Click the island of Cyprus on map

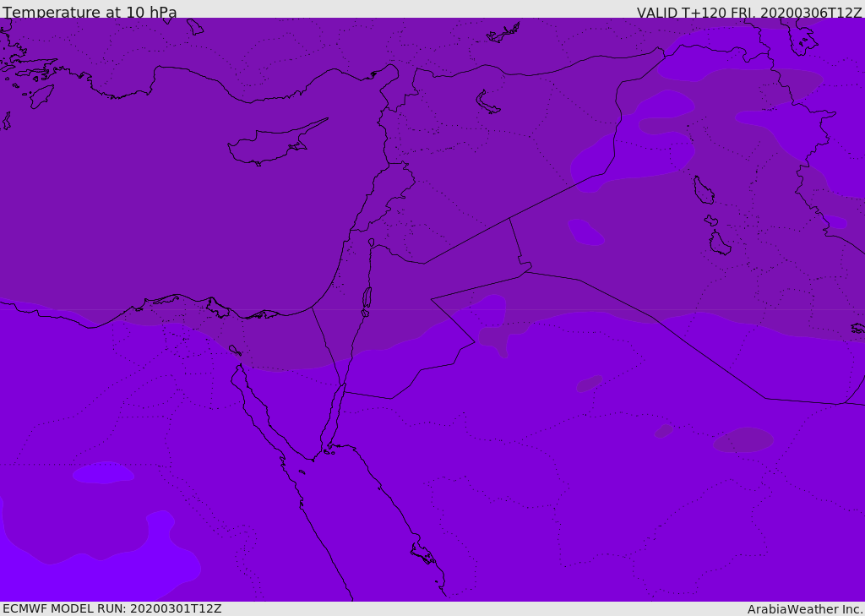(276, 143)
